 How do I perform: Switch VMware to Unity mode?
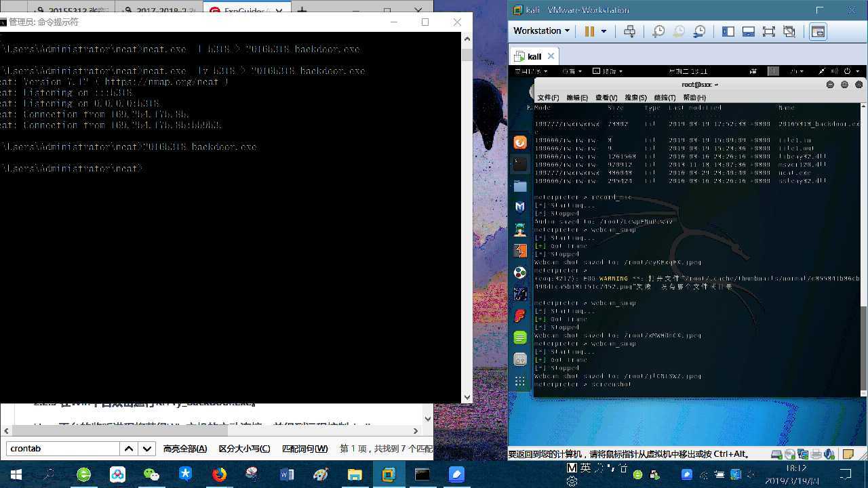789,31
